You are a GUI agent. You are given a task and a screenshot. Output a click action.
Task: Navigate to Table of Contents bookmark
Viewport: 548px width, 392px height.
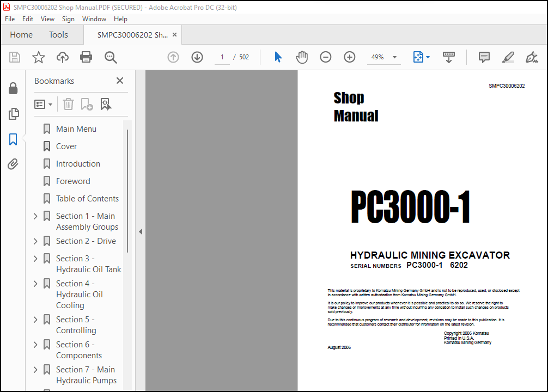click(87, 199)
